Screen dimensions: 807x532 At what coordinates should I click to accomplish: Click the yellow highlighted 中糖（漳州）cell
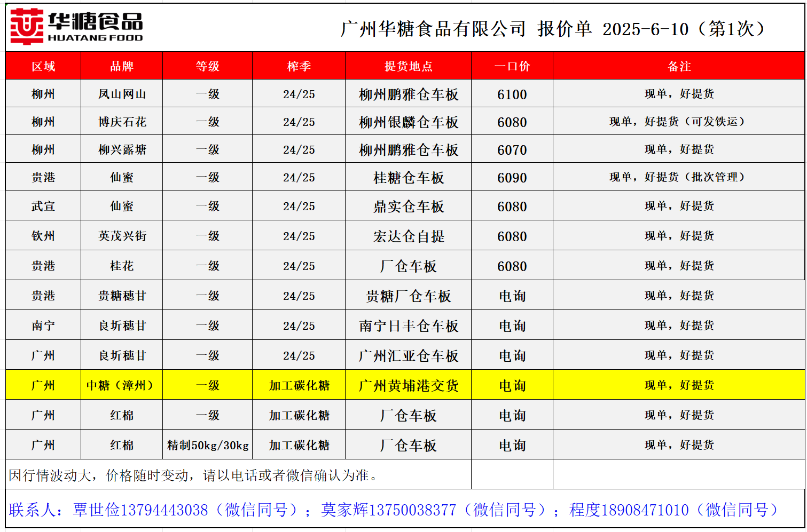122,385
